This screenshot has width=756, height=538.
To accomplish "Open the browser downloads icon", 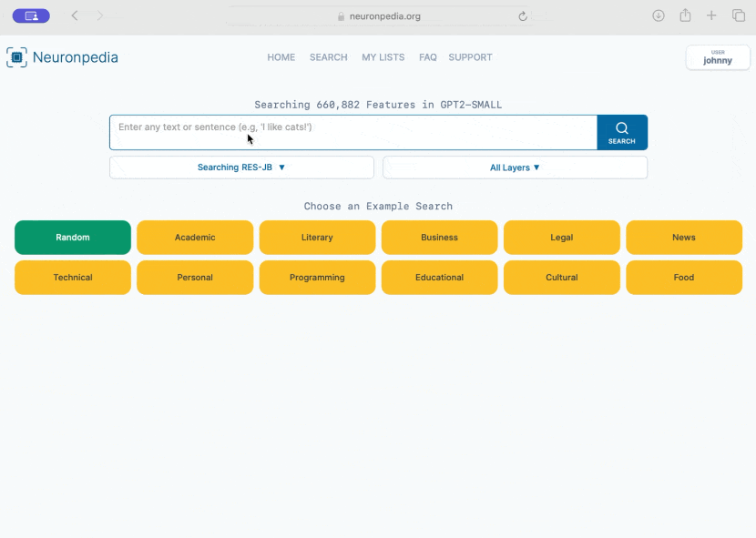I will click(x=659, y=15).
